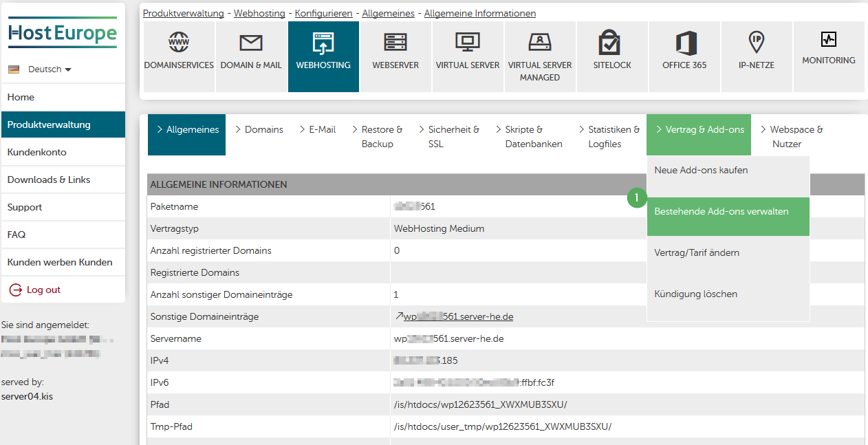
Task: Open Produktverwaltung in sidebar
Action: click(63, 125)
